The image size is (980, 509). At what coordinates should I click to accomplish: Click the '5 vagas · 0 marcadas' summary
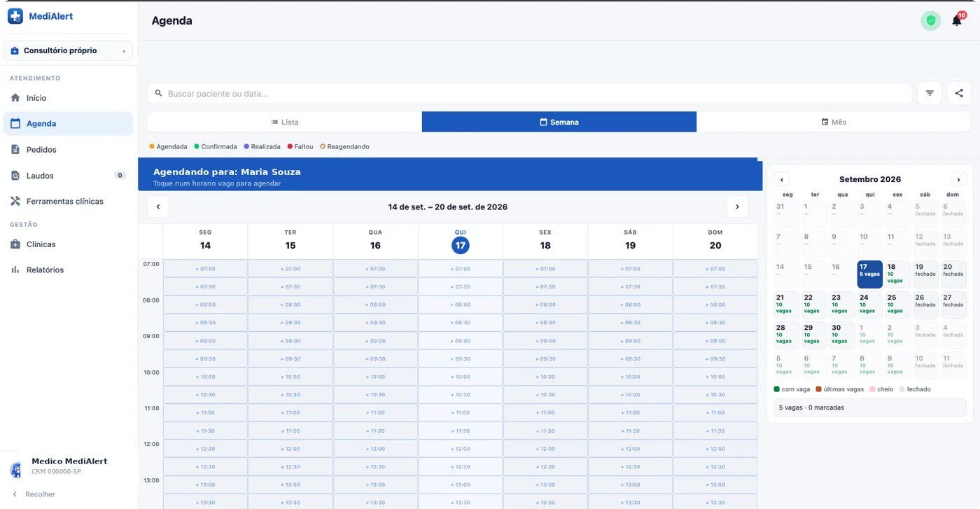[870, 407]
